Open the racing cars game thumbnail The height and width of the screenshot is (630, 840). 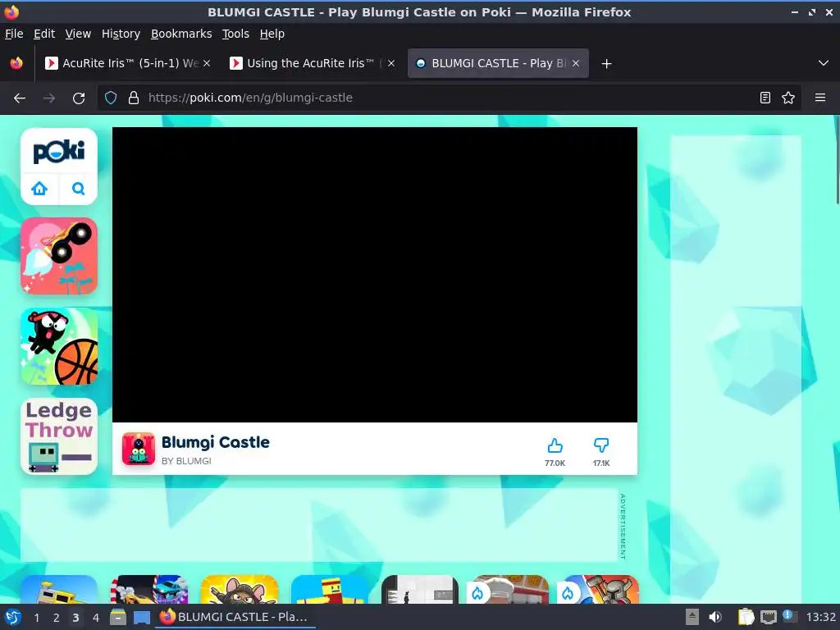tap(149, 589)
